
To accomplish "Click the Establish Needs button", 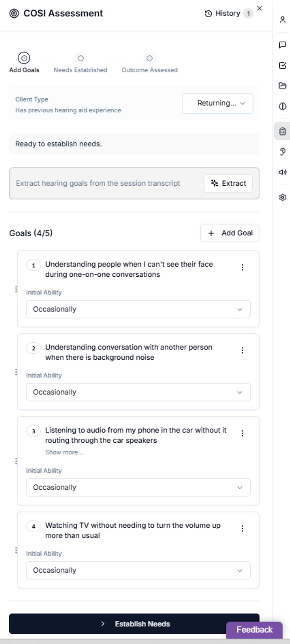I will pos(134,623).
